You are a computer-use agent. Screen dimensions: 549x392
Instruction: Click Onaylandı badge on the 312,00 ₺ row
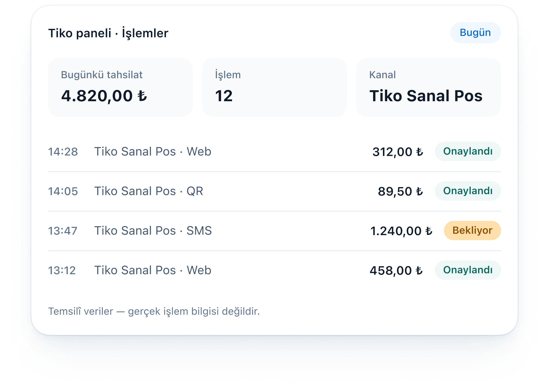pyautogui.click(x=468, y=151)
